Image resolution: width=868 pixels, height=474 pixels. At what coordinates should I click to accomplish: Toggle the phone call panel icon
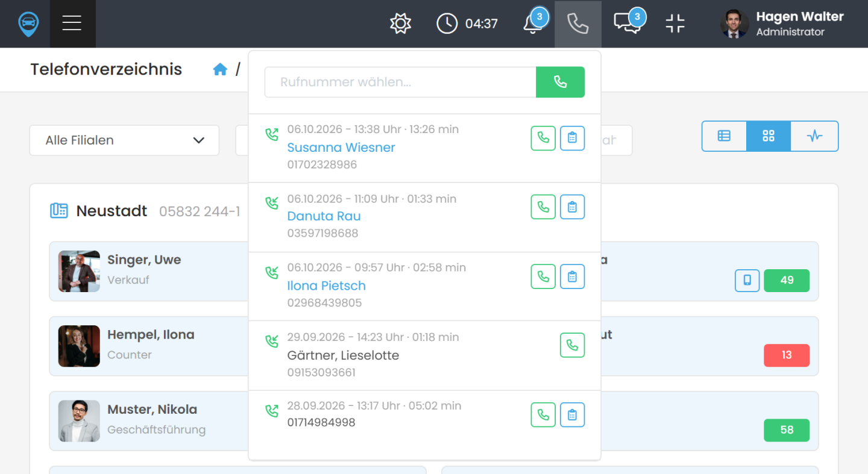(x=578, y=23)
